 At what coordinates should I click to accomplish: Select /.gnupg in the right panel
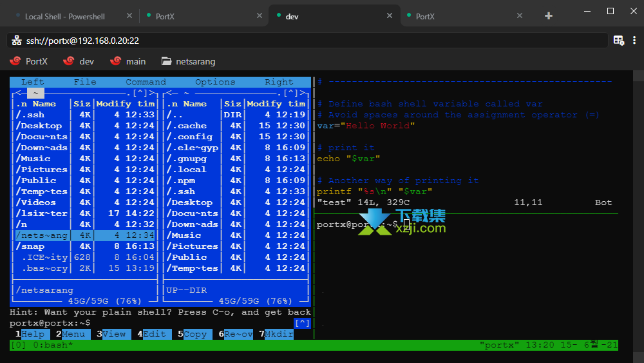pos(236,159)
